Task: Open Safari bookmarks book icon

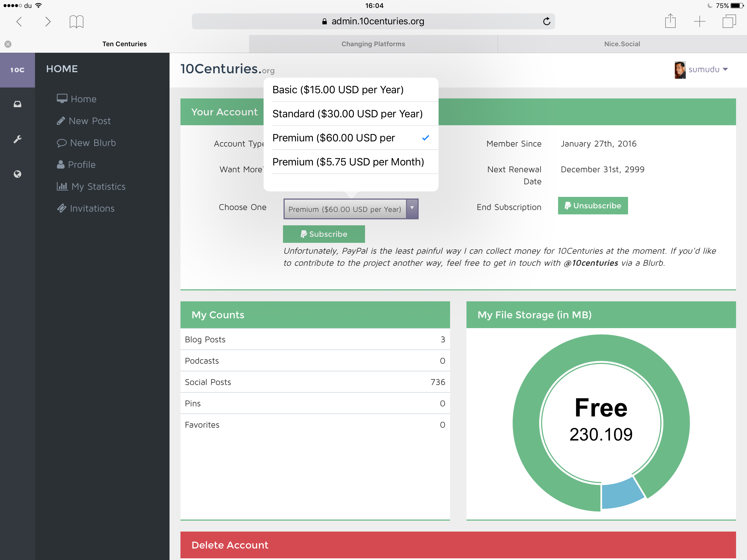Action: point(76,22)
